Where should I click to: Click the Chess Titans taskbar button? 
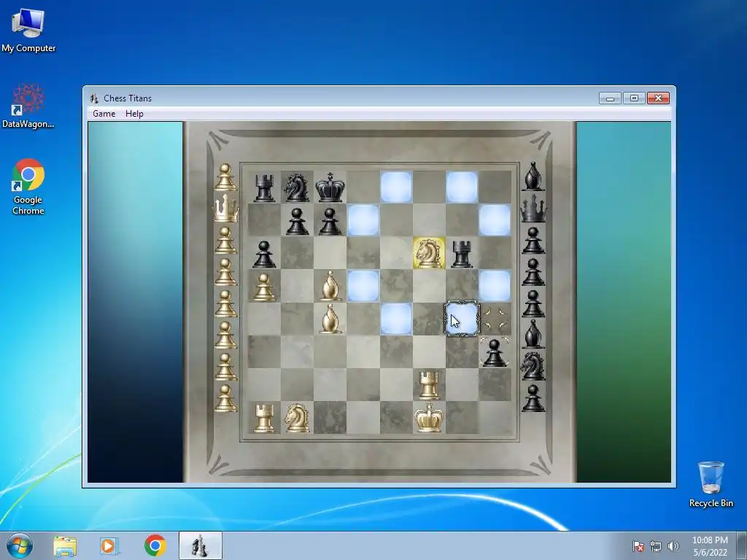click(x=200, y=545)
